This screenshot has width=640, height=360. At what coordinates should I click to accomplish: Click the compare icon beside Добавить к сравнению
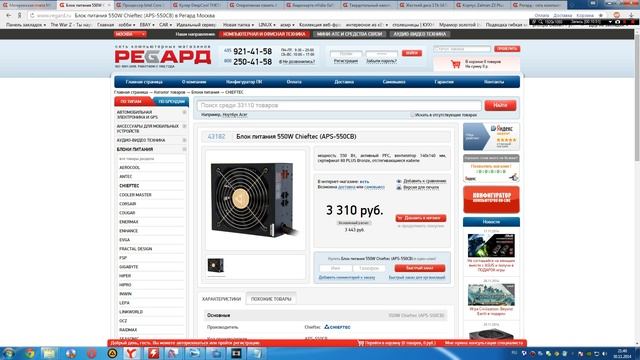[x=399, y=181]
